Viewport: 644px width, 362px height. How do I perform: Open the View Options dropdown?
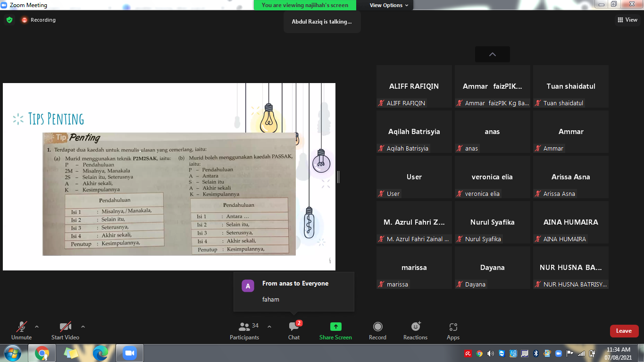389,5
